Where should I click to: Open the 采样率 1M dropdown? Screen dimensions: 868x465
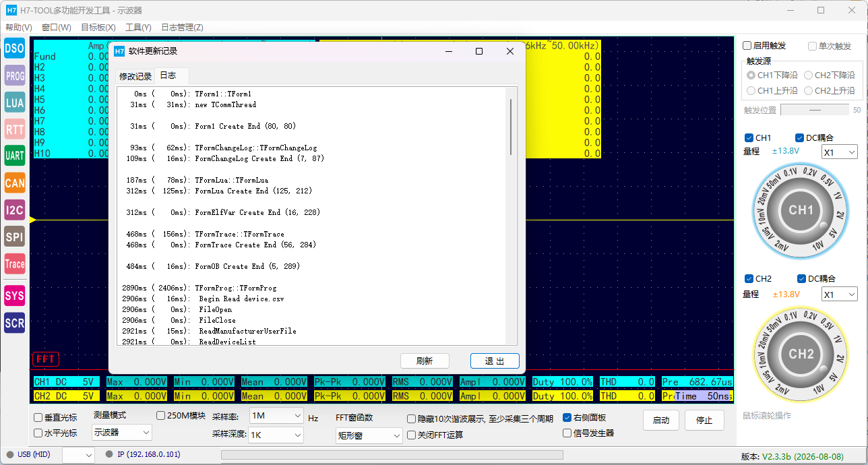(276, 416)
